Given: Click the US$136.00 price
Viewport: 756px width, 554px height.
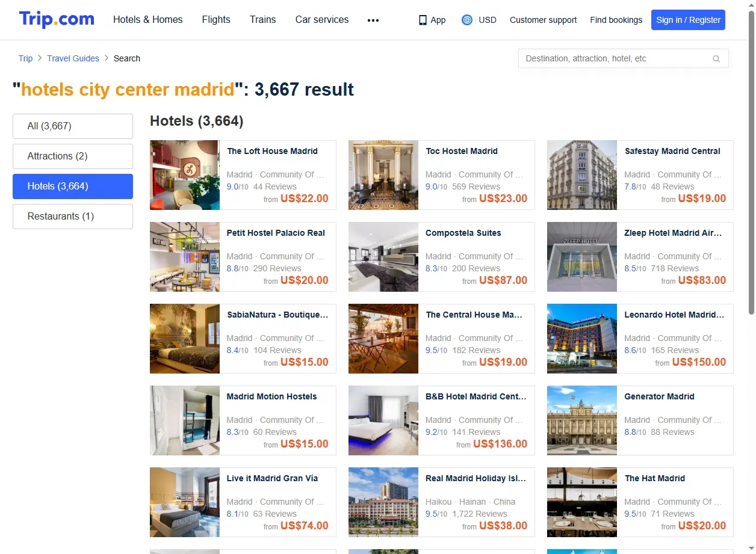Looking at the screenshot, I should [500, 444].
